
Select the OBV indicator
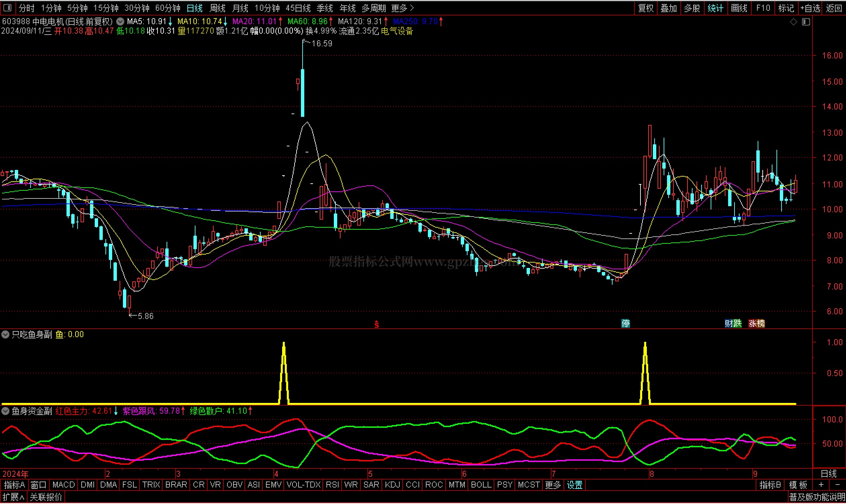click(234, 486)
